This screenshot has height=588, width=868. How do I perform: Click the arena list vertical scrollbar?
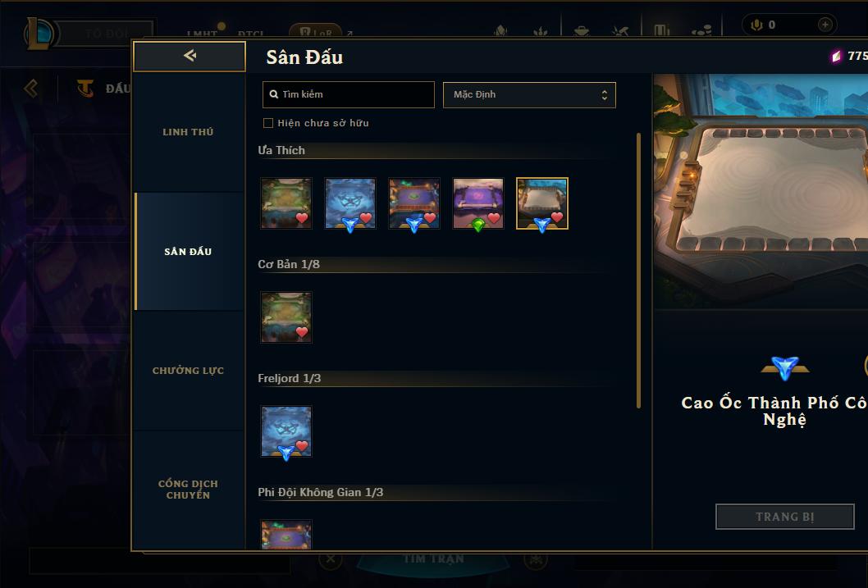click(638, 271)
